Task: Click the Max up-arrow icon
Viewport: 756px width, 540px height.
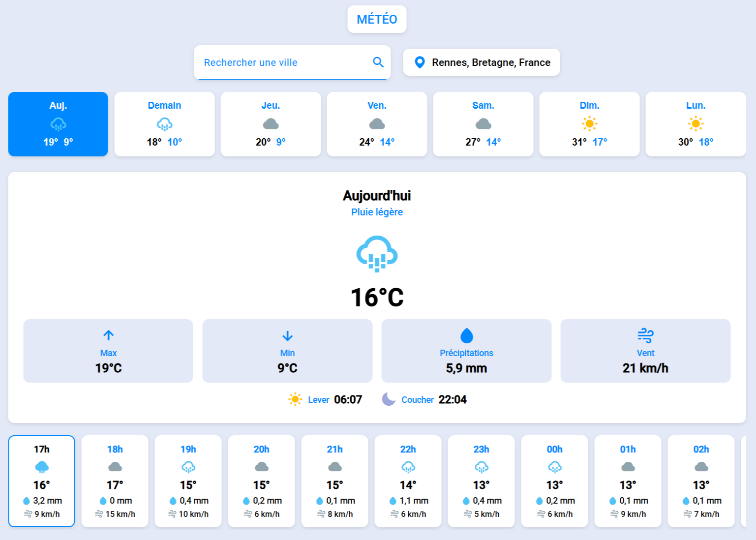Action: pyautogui.click(x=108, y=335)
